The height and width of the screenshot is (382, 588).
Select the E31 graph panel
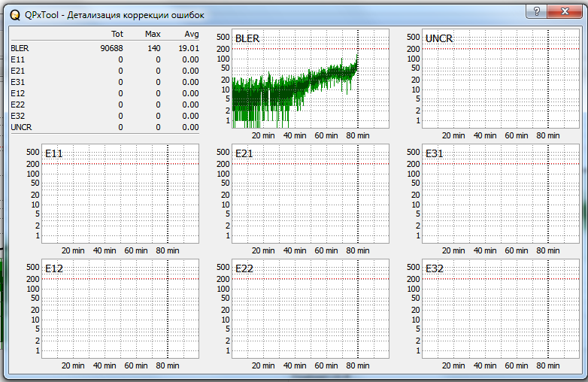tap(500, 194)
